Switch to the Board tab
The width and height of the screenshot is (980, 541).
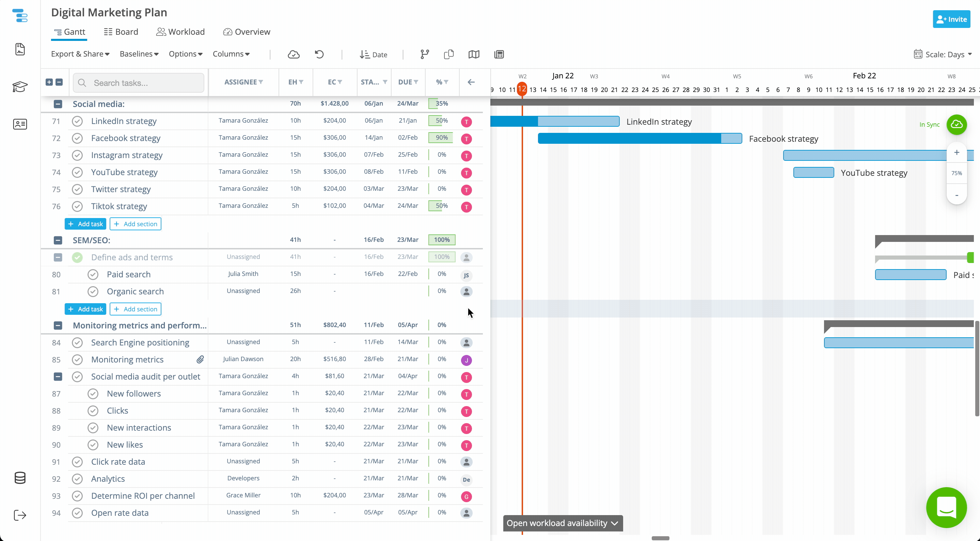click(x=121, y=32)
